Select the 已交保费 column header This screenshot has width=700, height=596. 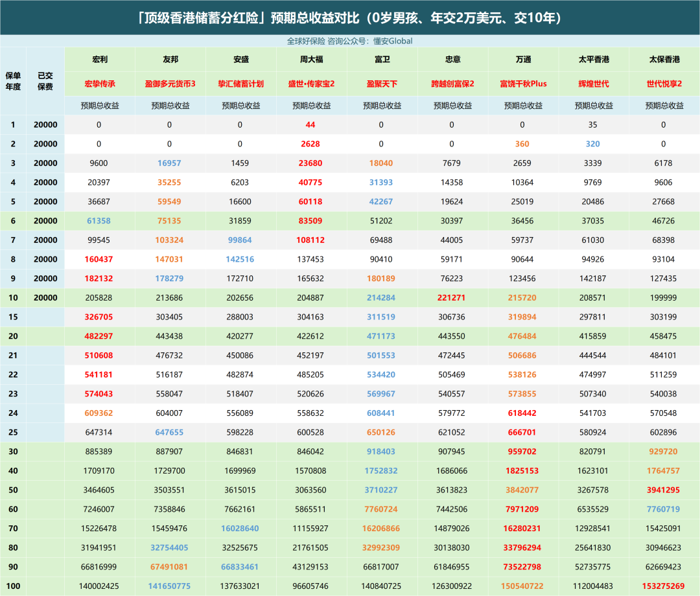(45, 80)
